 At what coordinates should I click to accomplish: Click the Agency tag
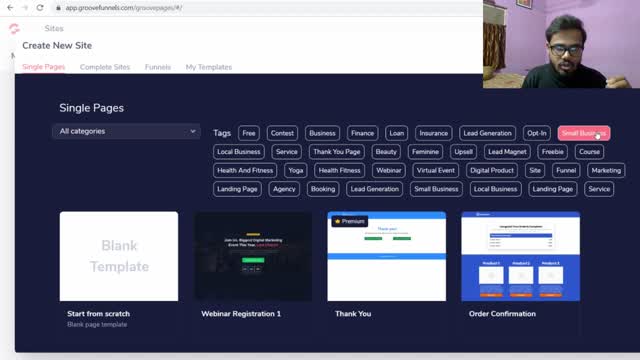point(284,189)
